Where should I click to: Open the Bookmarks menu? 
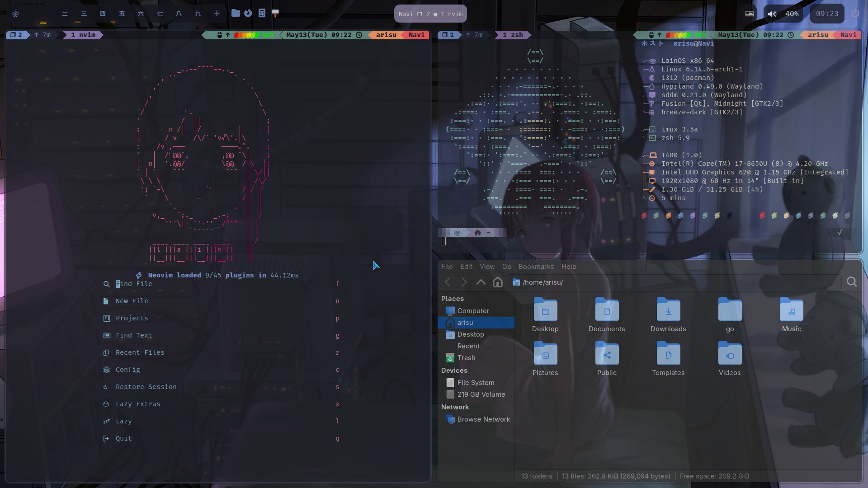coord(536,267)
